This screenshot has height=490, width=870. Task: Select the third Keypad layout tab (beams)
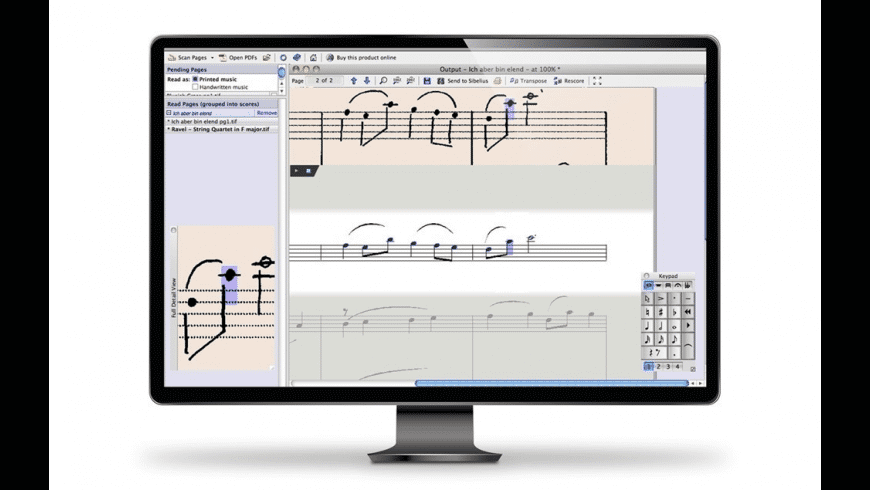pyautogui.click(x=668, y=285)
